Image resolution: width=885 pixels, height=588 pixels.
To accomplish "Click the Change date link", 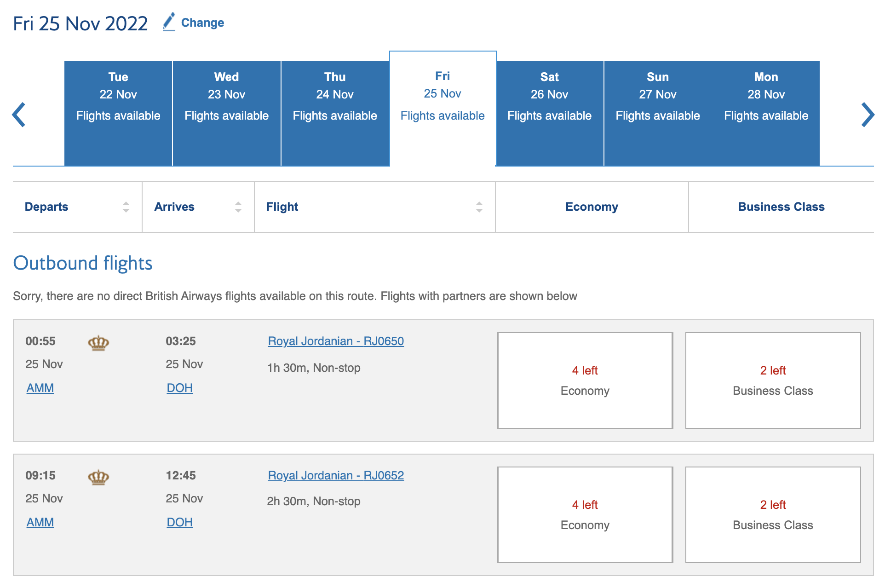I will (202, 23).
